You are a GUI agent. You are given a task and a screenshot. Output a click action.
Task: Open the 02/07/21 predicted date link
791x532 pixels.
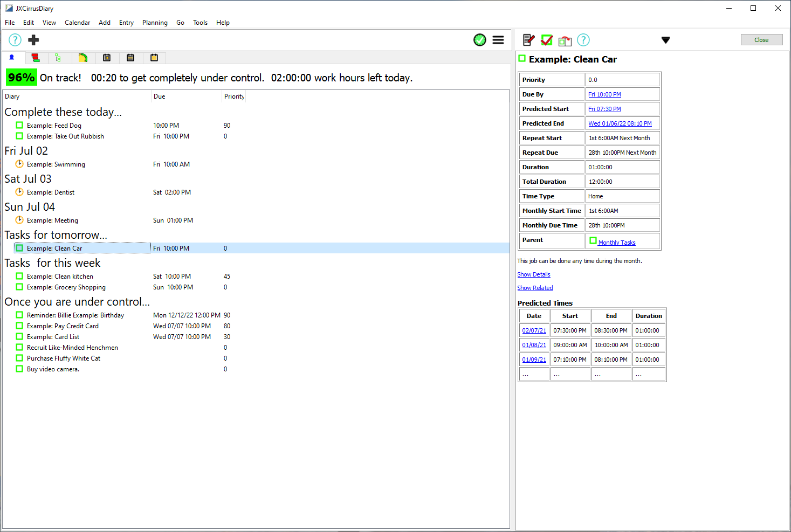click(x=534, y=330)
